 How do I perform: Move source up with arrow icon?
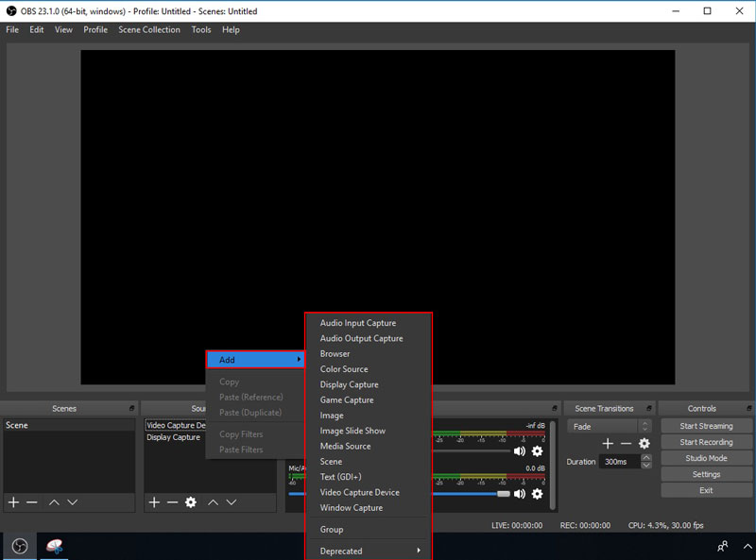point(214,502)
